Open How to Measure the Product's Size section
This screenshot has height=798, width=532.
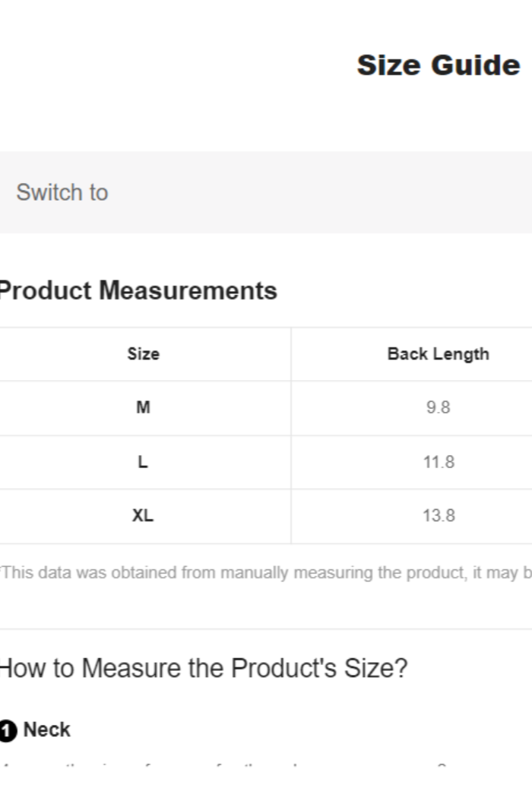204,669
